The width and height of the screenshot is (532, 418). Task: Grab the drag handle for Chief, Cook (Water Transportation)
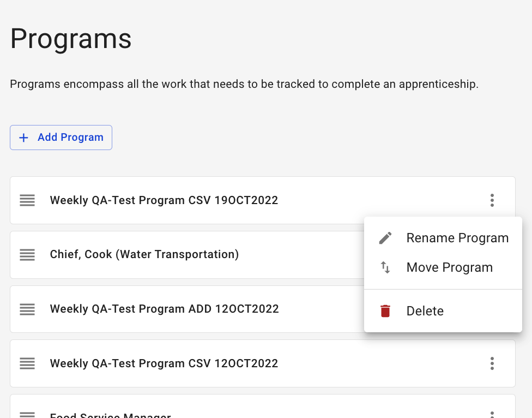27,255
